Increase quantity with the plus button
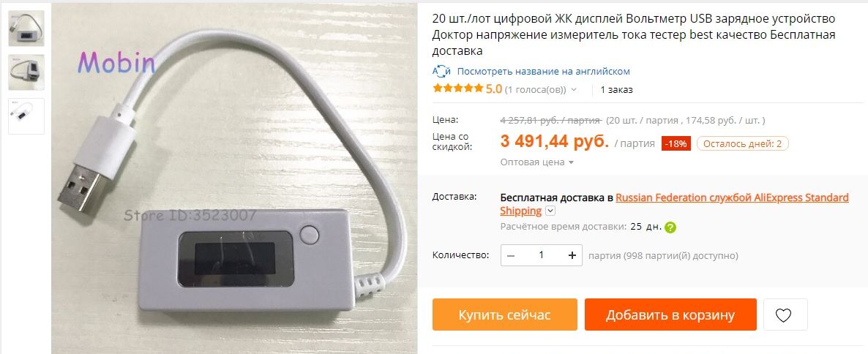The height and width of the screenshot is (354, 868). [572, 255]
